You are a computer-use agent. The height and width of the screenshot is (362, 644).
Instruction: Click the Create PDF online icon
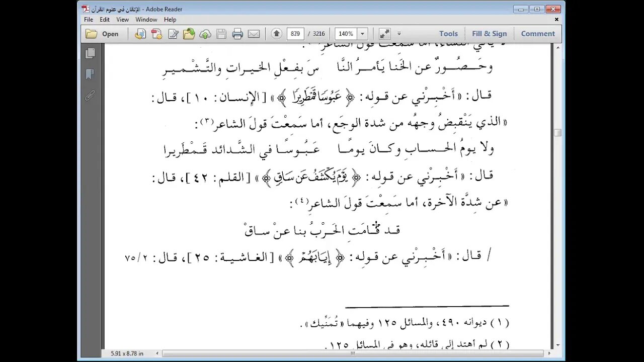point(156,34)
